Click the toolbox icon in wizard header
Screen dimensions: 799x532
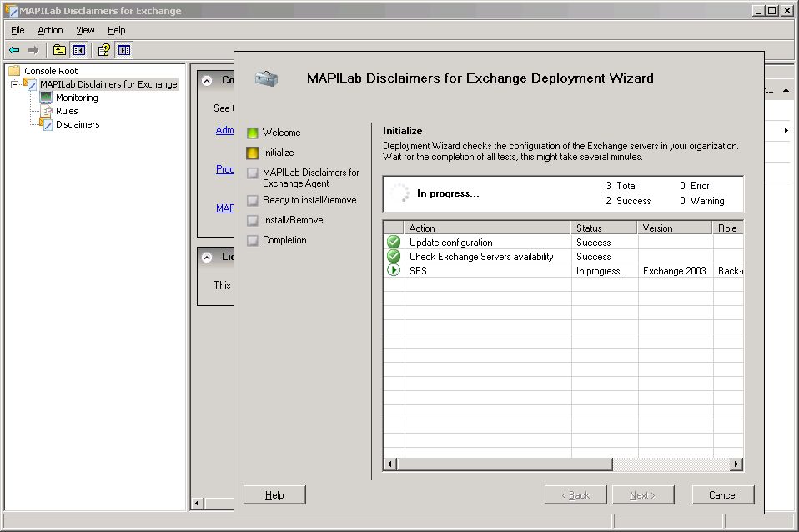point(266,78)
